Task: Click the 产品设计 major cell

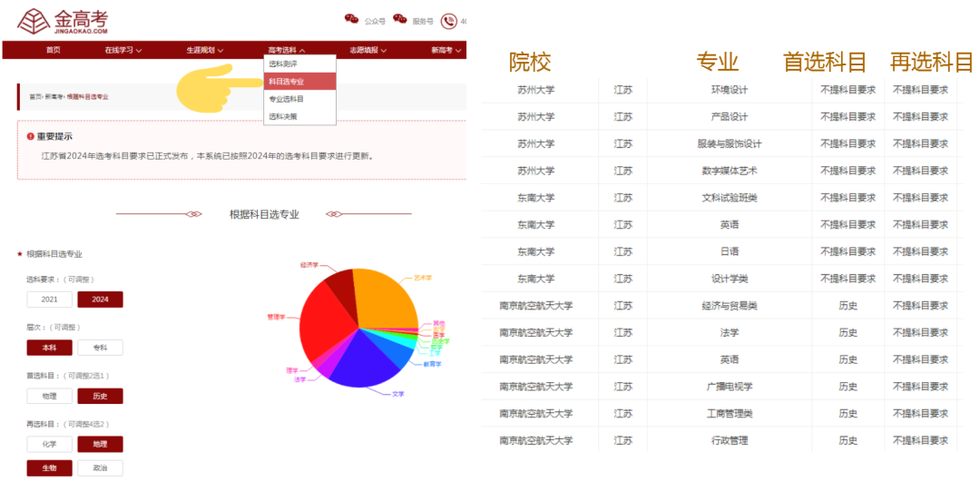Action: (x=730, y=116)
